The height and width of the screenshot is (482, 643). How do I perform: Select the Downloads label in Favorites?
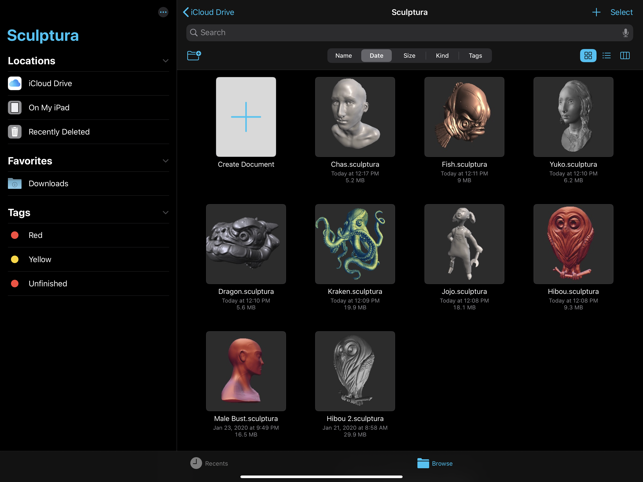click(x=48, y=183)
